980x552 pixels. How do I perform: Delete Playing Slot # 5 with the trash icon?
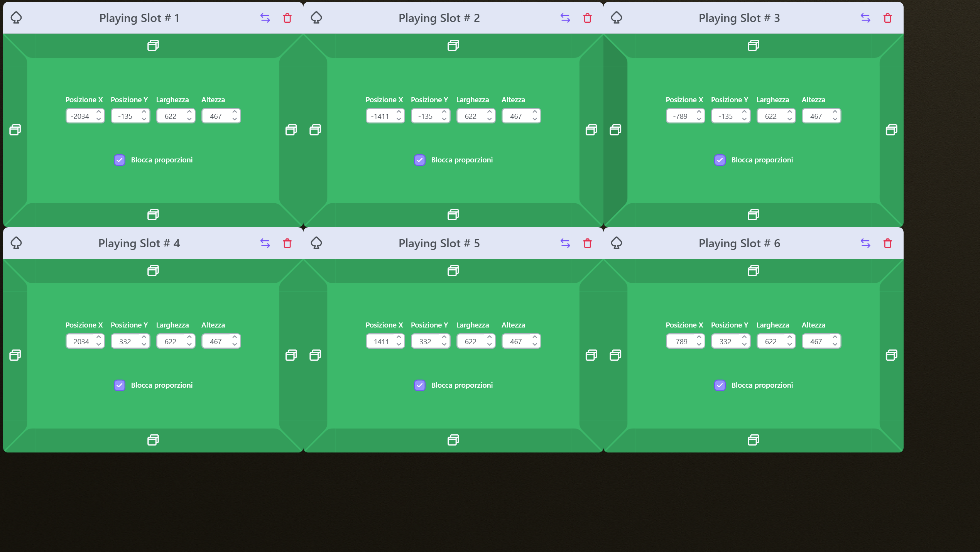tap(587, 243)
